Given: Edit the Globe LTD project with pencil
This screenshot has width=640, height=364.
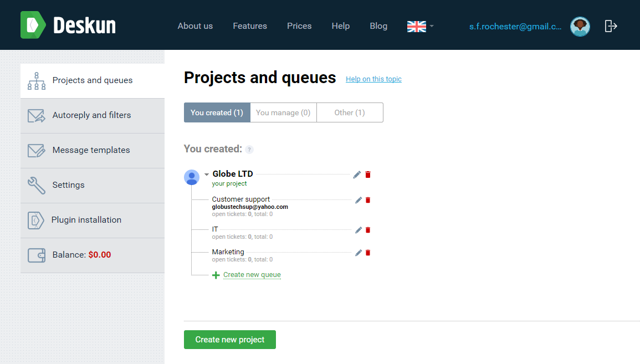Looking at the screenshot, I should [357, 175].
